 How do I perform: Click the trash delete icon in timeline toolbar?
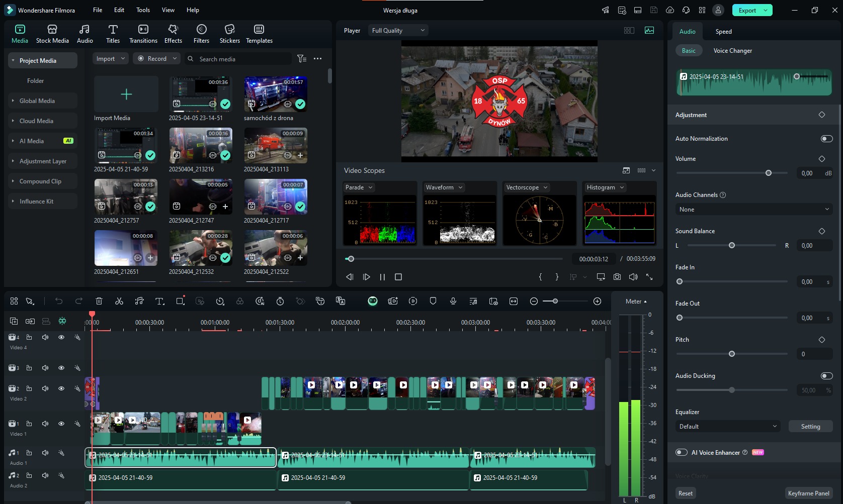pos(99,301)
